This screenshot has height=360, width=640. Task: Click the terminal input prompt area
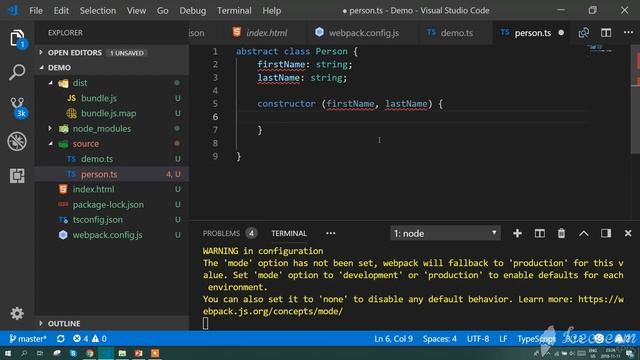point(205,323)
